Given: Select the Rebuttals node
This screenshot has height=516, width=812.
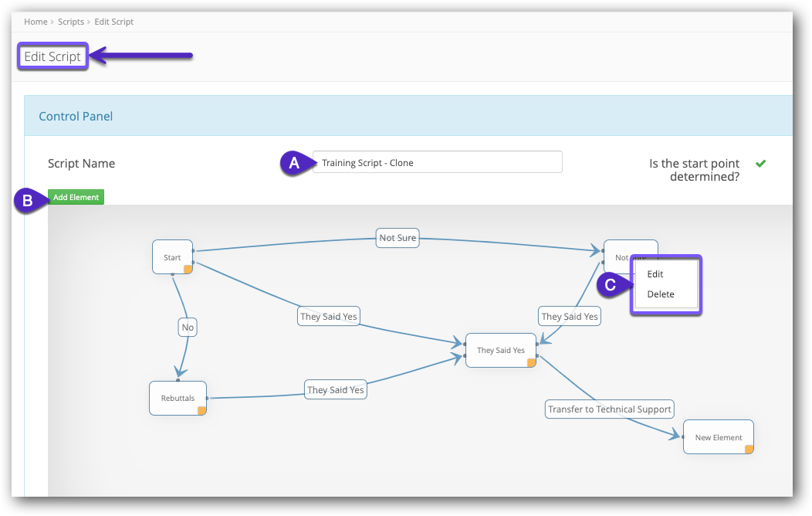Looking at the screenshot, I should (x=177, y=398).
